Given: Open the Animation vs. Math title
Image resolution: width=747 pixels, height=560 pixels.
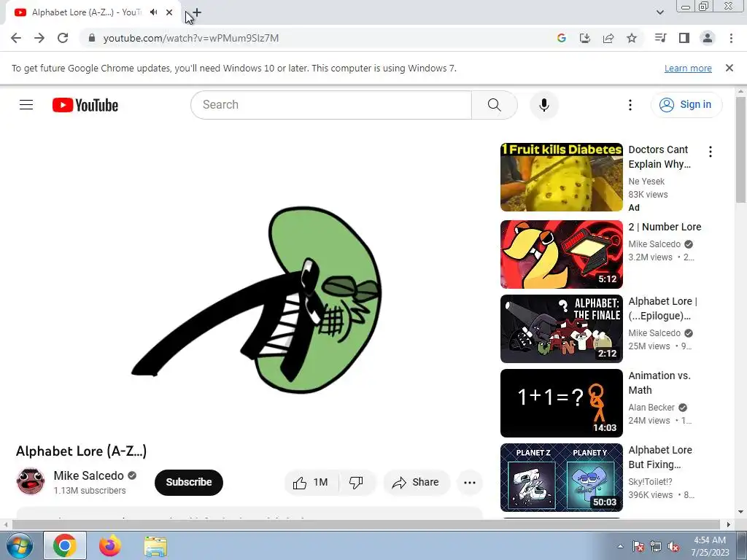Looking at the screenshot, I should 659,382.
